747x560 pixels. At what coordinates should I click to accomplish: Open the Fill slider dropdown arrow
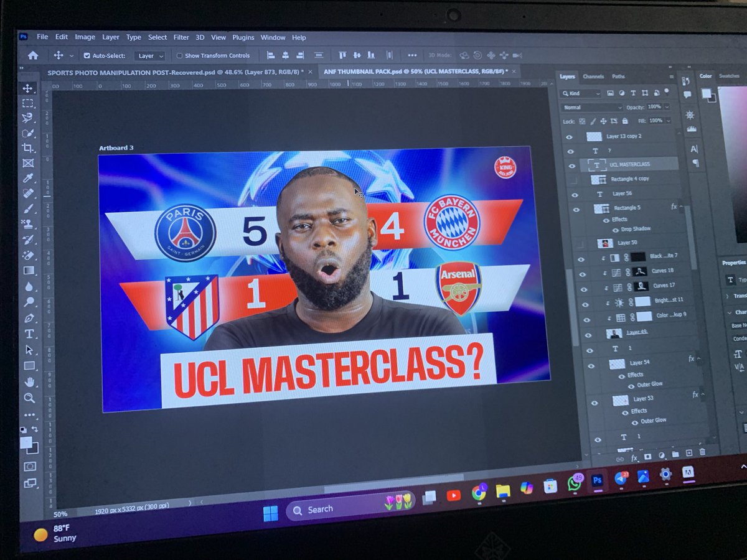668,120
